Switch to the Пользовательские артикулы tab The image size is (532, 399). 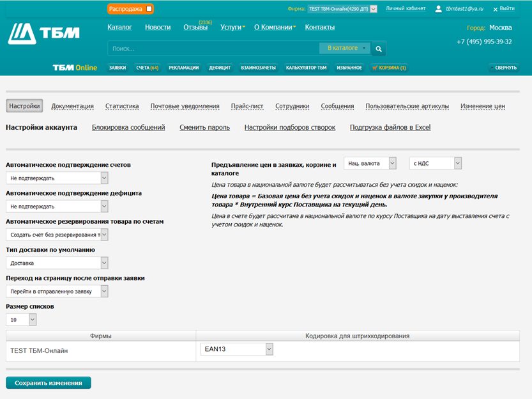tap(407, 106)
